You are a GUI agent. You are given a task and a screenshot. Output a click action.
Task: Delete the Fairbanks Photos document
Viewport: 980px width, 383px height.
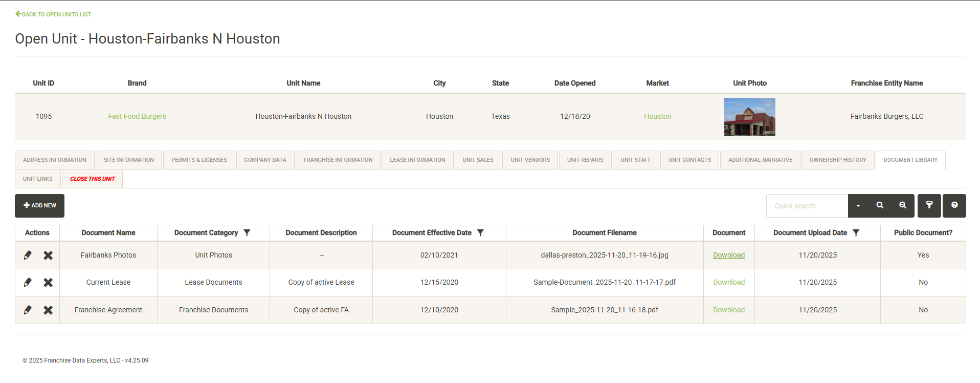(48, 255)
